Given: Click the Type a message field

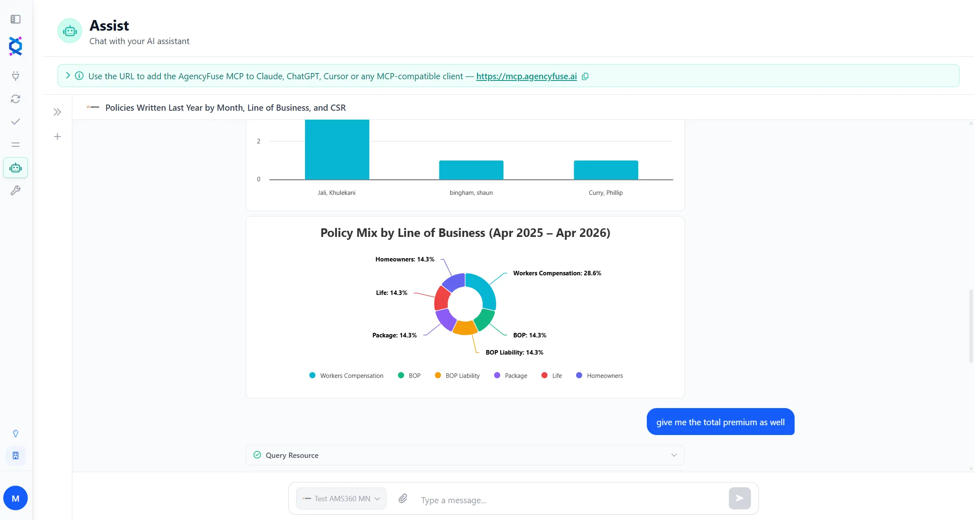Looking at the screenshot, I should coord(572,500).
